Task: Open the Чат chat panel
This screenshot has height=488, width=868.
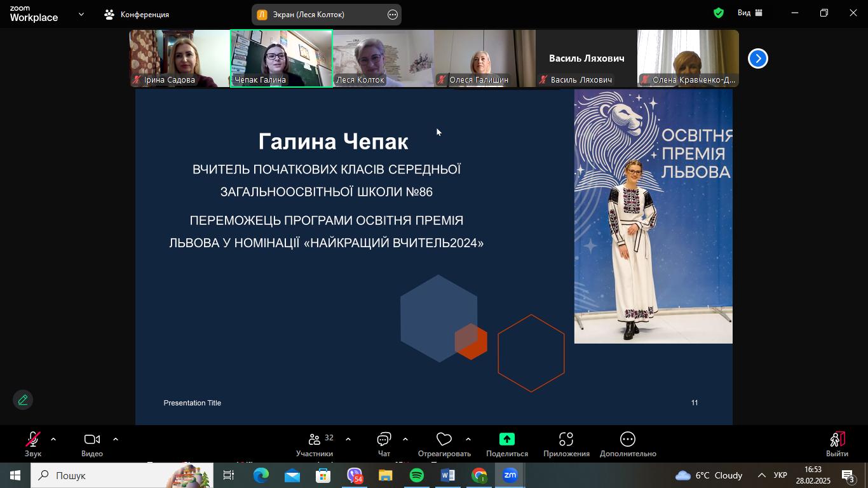Action: click(x=384, y=443)
